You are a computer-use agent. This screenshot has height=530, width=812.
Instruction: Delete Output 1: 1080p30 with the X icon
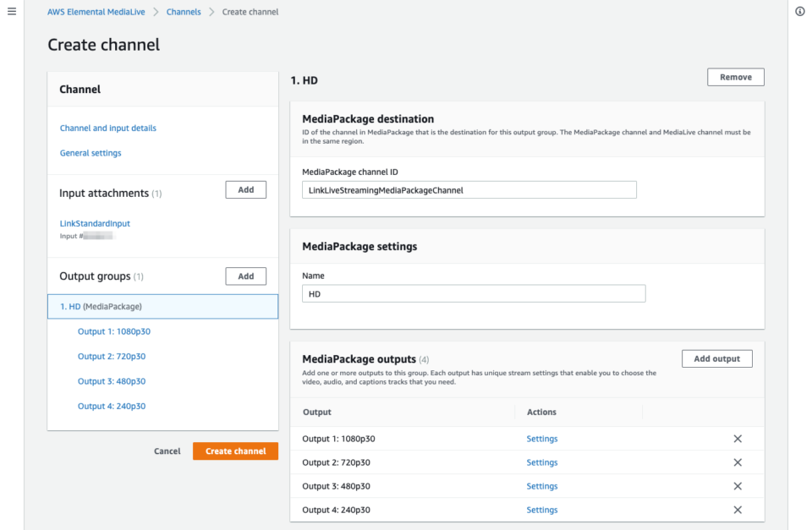[737, 439]
